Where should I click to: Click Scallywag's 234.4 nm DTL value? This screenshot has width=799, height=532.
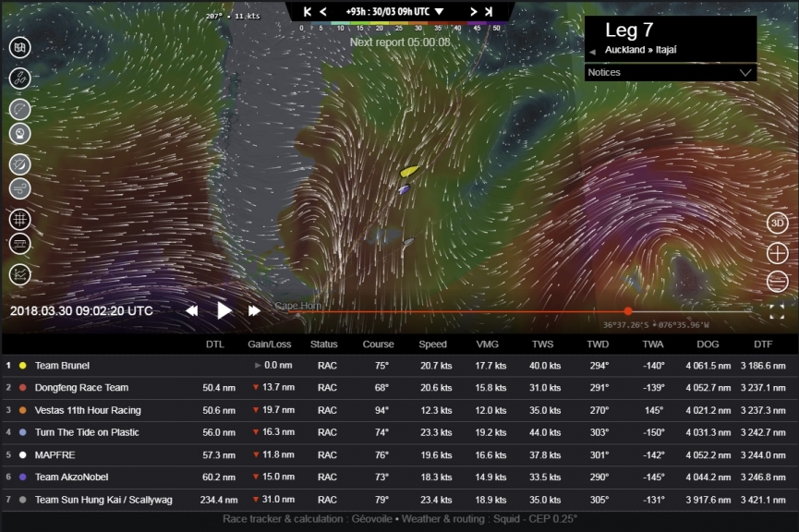(219, 500)
